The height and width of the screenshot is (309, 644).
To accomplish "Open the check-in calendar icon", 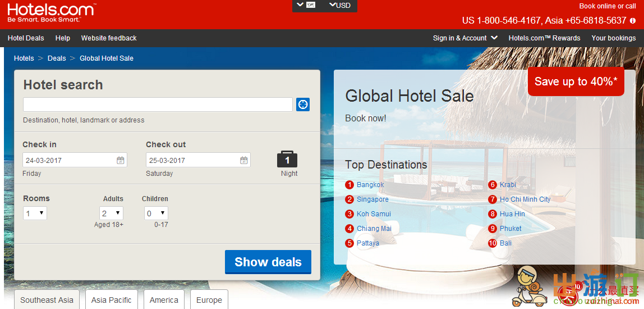I will 121,160.
